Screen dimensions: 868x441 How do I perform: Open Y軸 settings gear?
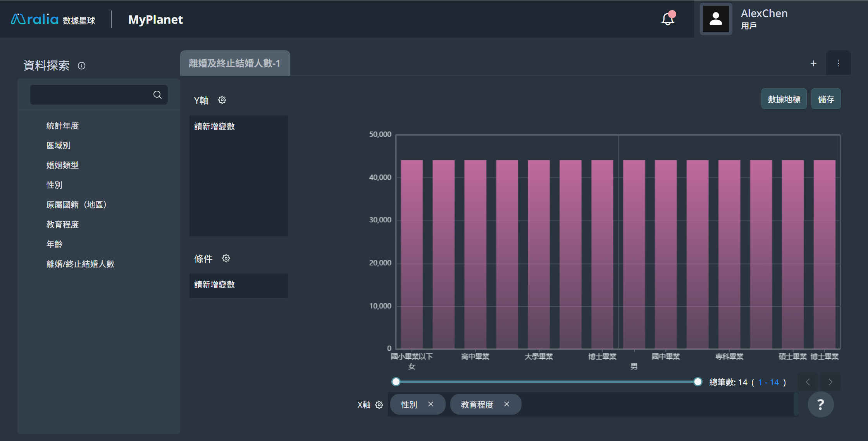click(222, 100)
